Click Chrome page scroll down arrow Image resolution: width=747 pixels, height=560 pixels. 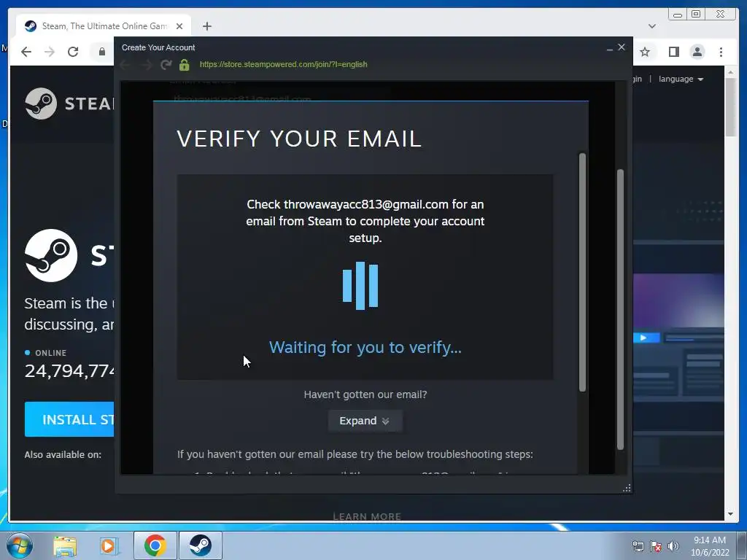[x=730, y=514]
